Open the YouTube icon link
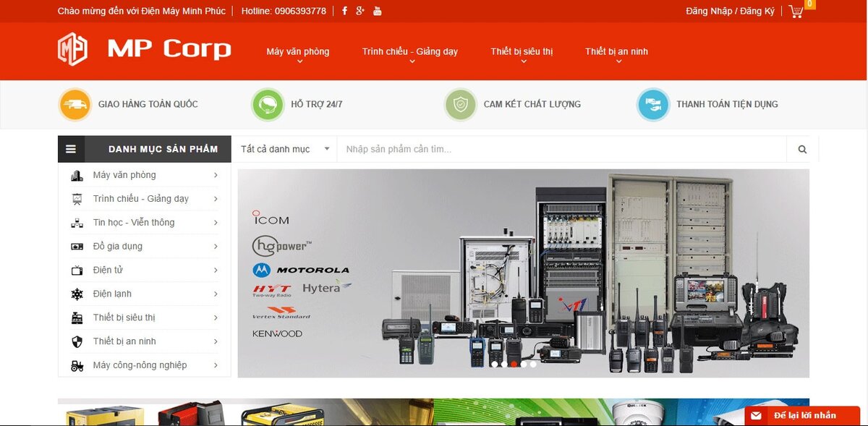868x426 pixels. tap(377, 11)
